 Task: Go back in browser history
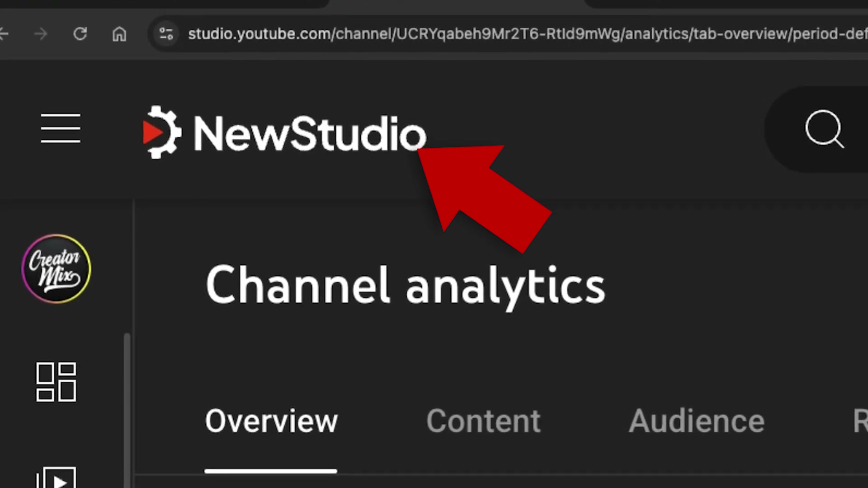pos(4,34)
